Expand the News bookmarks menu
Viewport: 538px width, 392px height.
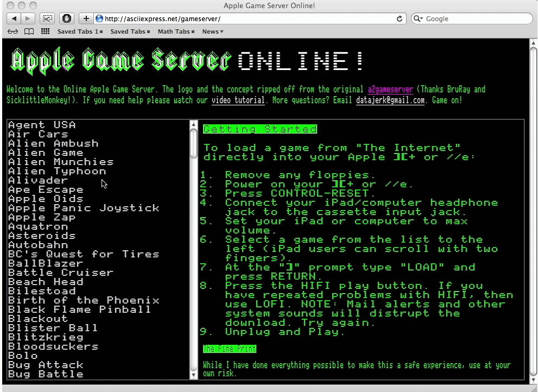[213, 31]
